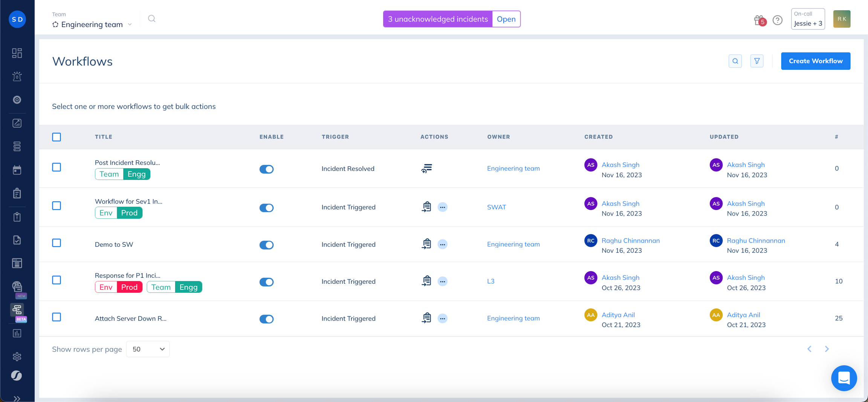Open the SWAT owner link

497,207
